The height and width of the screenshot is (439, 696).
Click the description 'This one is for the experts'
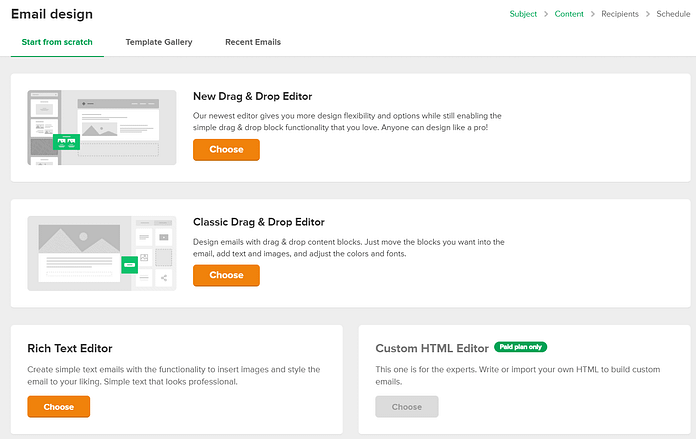(x=518, y=376)
